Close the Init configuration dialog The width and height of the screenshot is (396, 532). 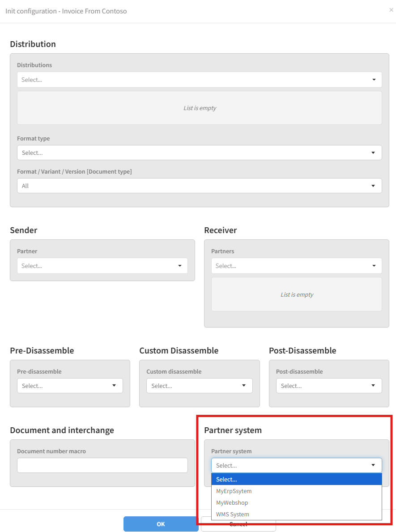tap(391, 10)
